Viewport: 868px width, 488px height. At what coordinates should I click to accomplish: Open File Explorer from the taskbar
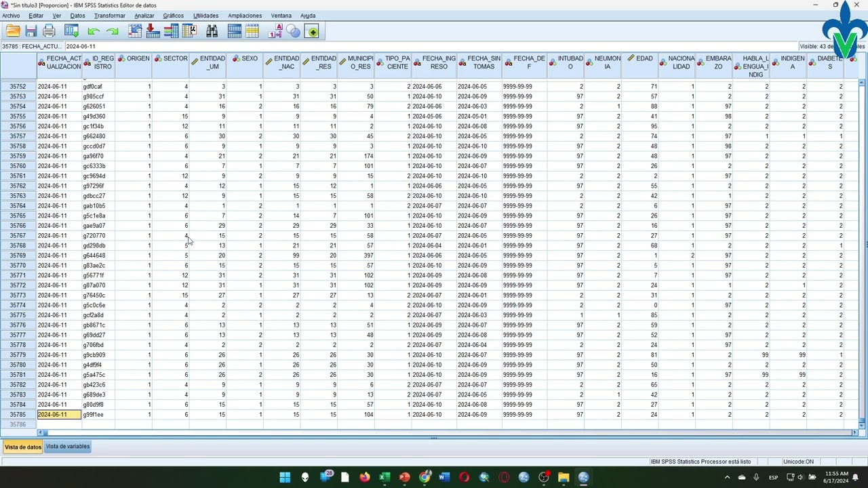[564, 477]
